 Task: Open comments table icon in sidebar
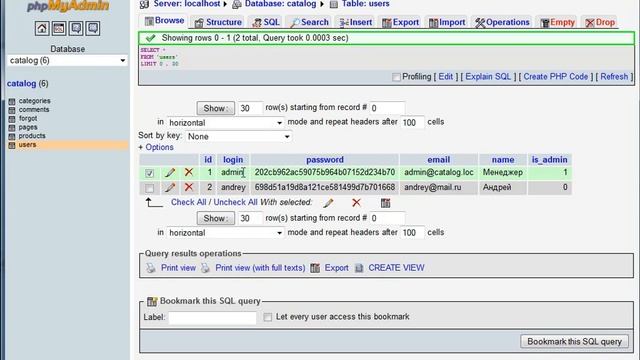12,110
